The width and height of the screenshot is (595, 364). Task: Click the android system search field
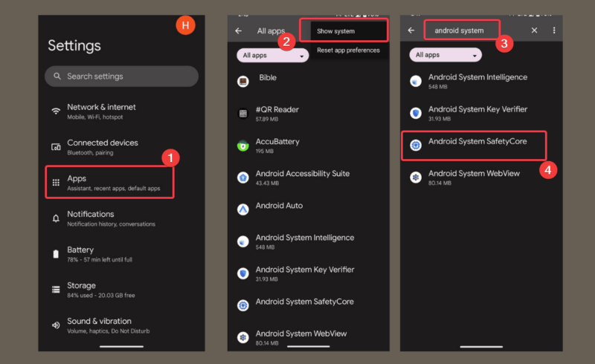pos(462,30)
